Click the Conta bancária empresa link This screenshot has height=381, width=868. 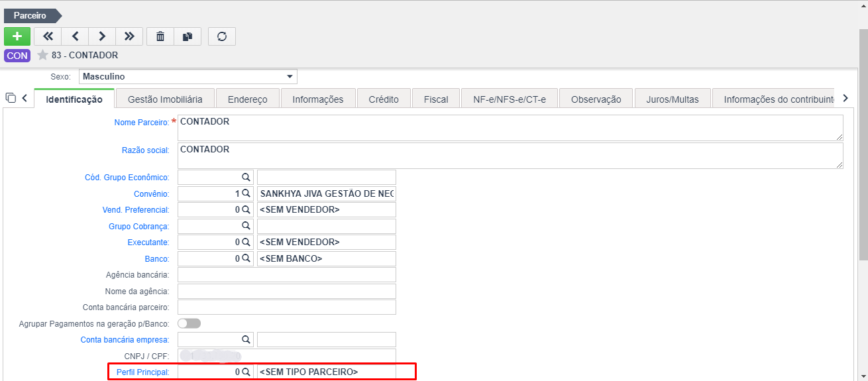click(125, 339)
